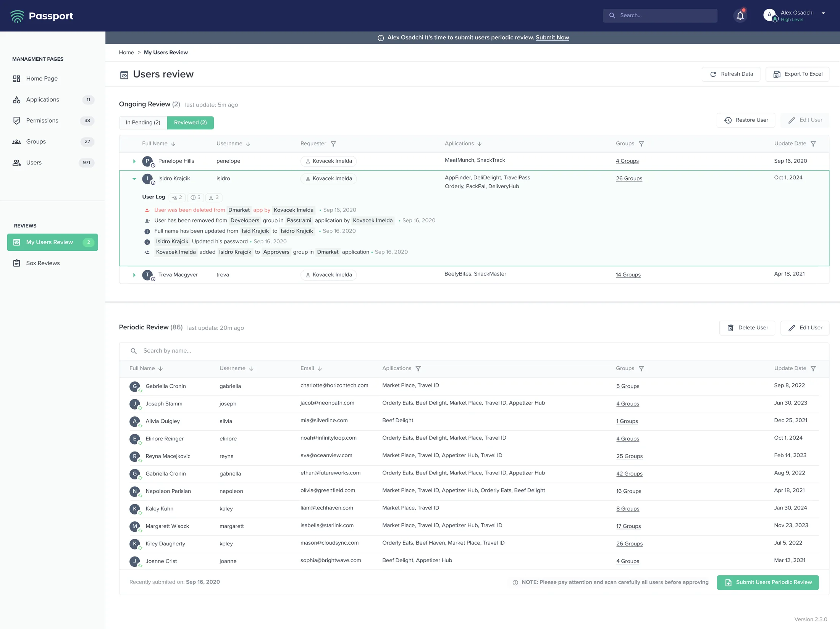The height and width of the screenshot is (629, 840).
Task: Collapse the Isidro Krajcik row
Action: point(134,179)
